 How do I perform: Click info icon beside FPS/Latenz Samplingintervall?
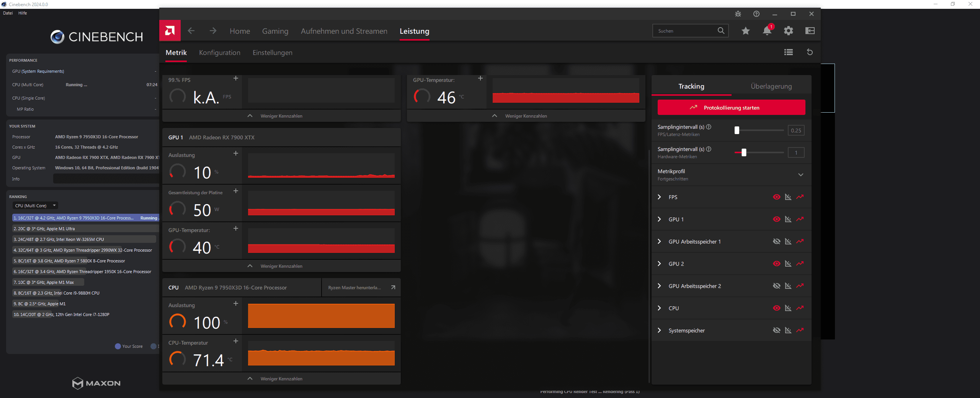(x=709, y=127)
